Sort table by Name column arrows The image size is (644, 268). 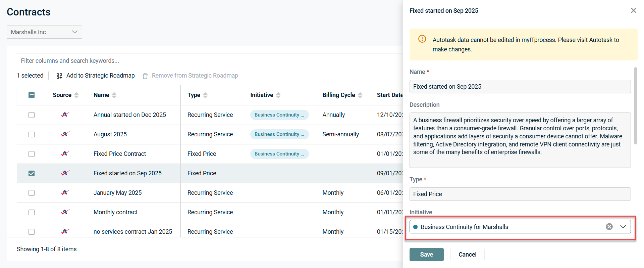point(114,95)
